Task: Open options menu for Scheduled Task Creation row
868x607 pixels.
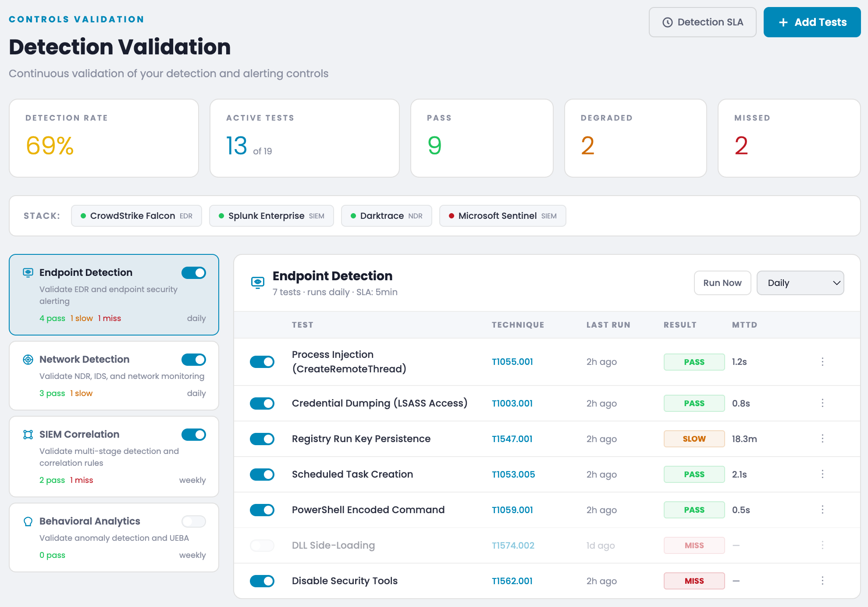Action: 822,474
